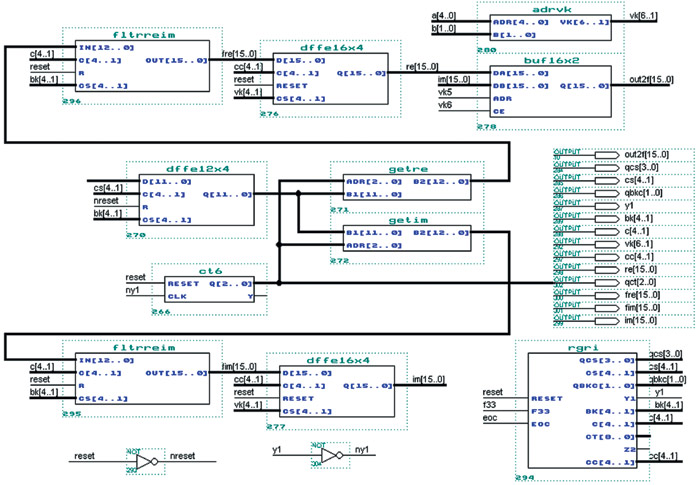
Task: Click the fre[15..0] output pin symbol
Action: 607,295
